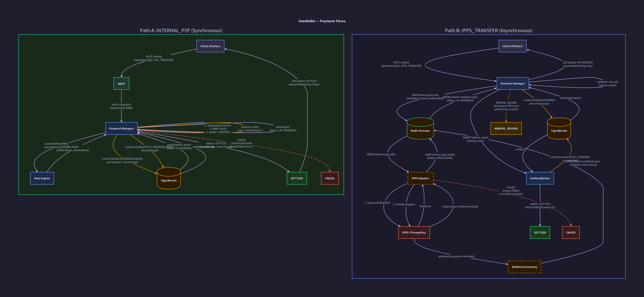644x297 pixels.
Task: Select the TigerBeetle cylinder in Path B
Action: coord(559,128)
